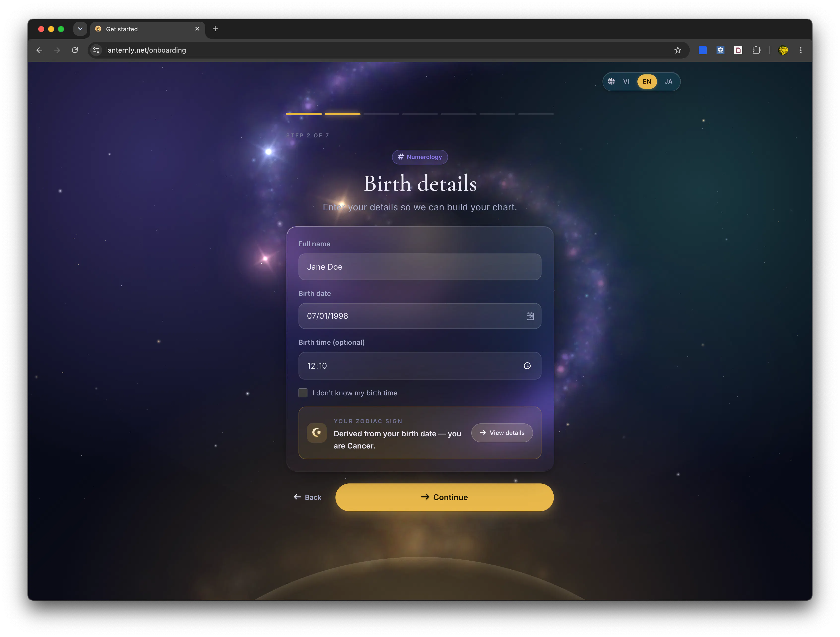
Task: Click the red document extension icon
Action: (x=738, y=50)
